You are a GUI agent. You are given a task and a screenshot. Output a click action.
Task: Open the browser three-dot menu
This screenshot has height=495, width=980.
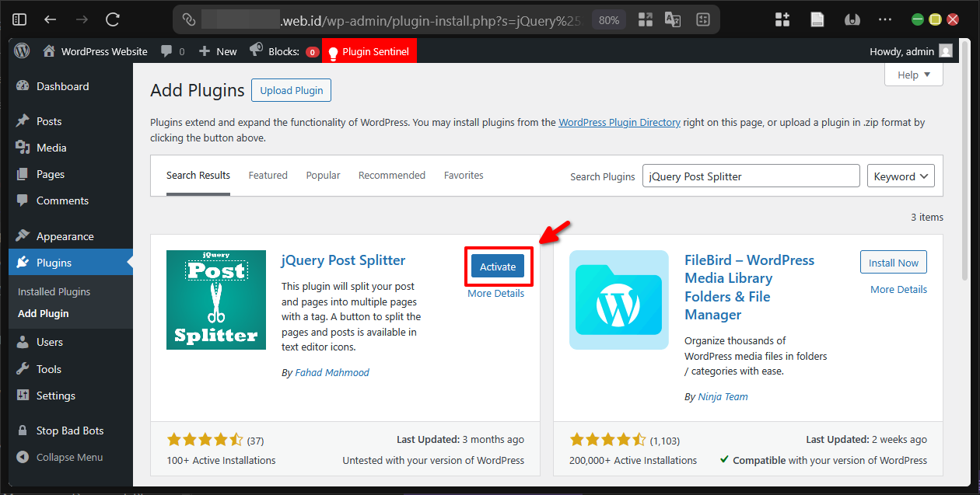click(x=885, y=19)
